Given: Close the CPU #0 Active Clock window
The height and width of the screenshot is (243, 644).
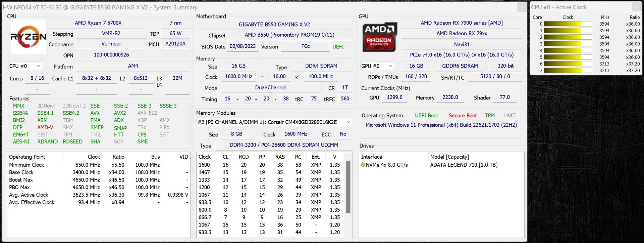Looking at the screenshot, I should 637,7.
